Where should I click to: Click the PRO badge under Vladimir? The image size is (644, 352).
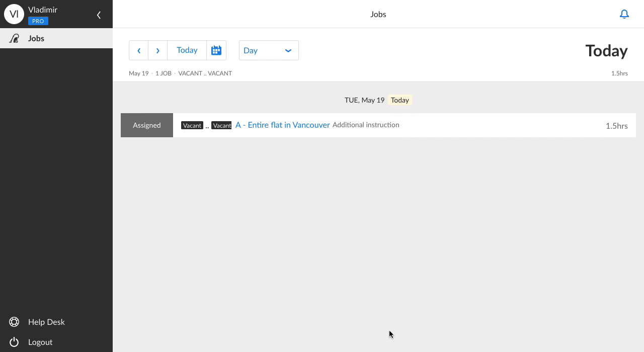coord(38,21)
